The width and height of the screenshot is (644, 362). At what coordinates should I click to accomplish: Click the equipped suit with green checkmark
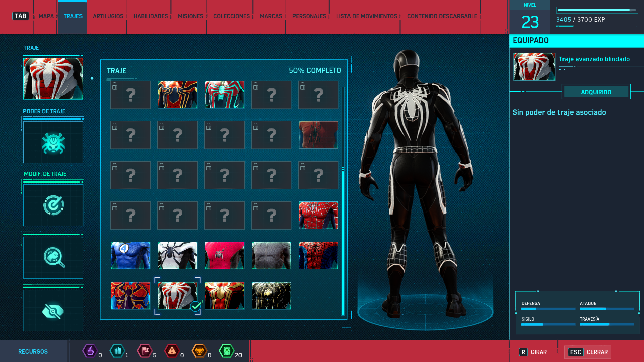(177, 296)
